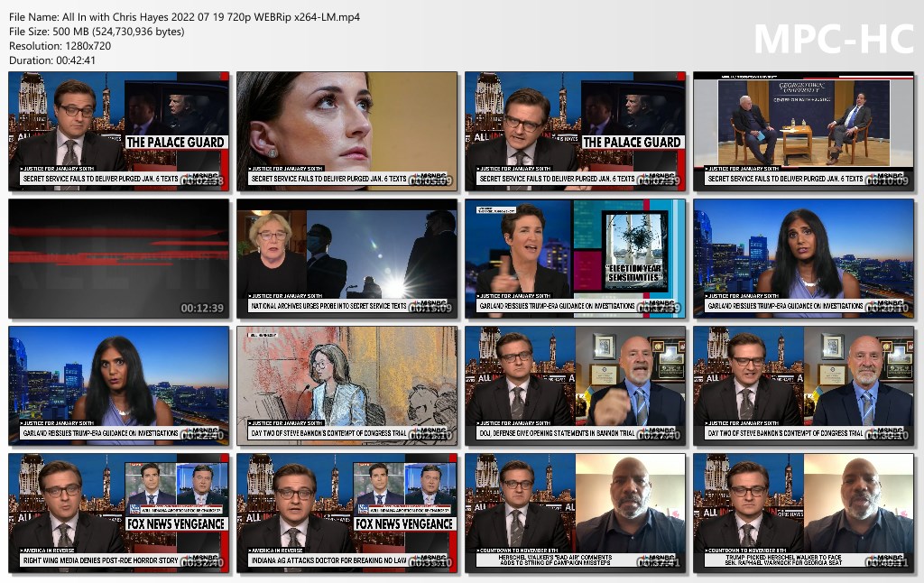The image size is (924, 583).
Task: Select the Election Year Sensitivities thumbnail
Action: (x=575, y=259)
